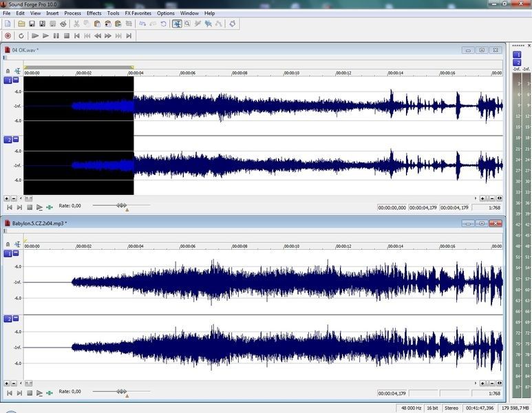Toggle the lock icon in 04 OK.wav

click(x=8, y=71)
